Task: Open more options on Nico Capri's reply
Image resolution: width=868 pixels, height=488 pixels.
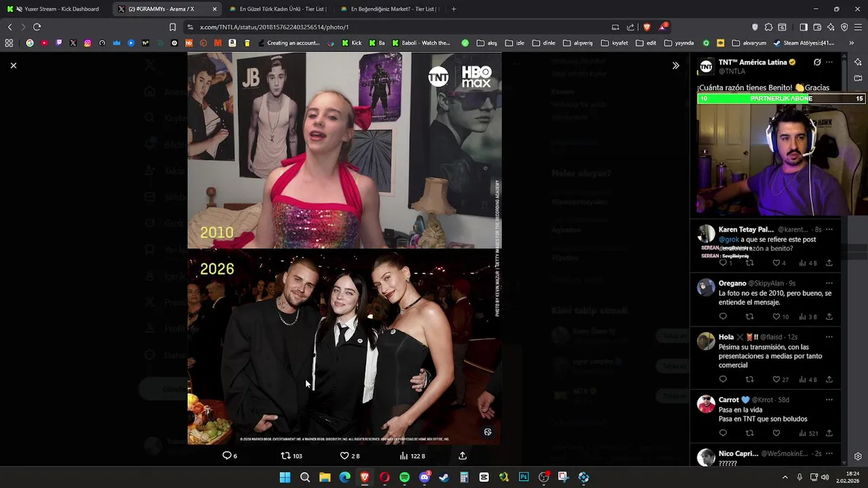Action: click(829, 453)
